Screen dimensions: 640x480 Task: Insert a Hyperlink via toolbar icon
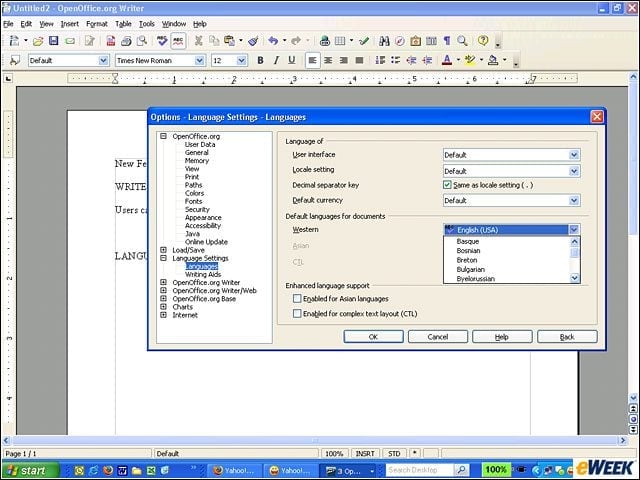325,41
